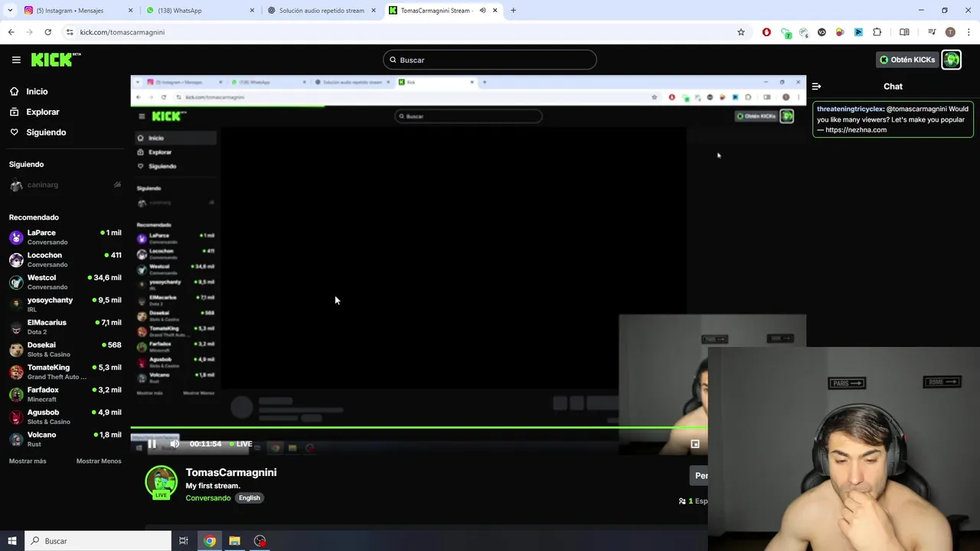Viewport: 980px width, 551px height.
Task: Open the Dosekai recommended channel
Action: coord(65,349)
